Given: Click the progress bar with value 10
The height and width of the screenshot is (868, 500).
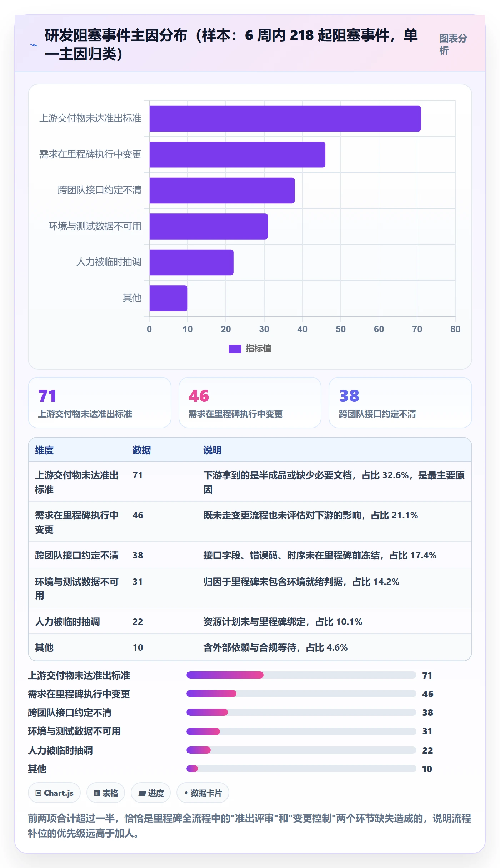Looking at the screenshot, I should point(301,769).
